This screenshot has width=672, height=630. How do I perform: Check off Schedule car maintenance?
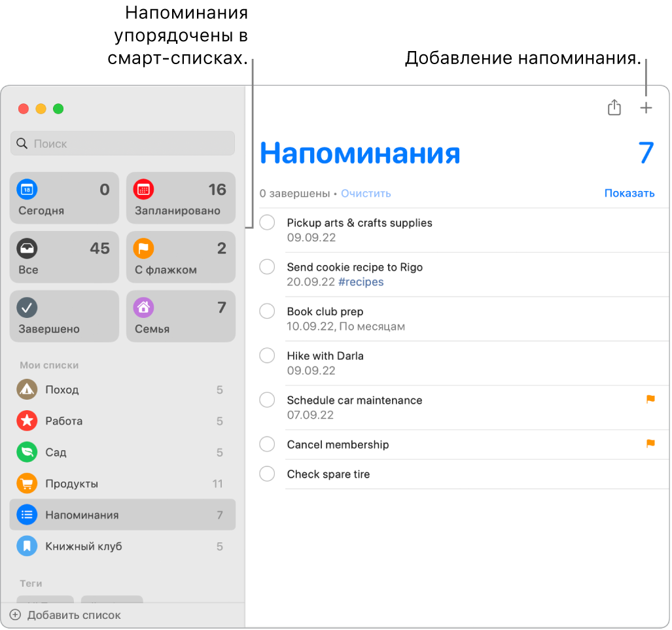click(267, 400)
